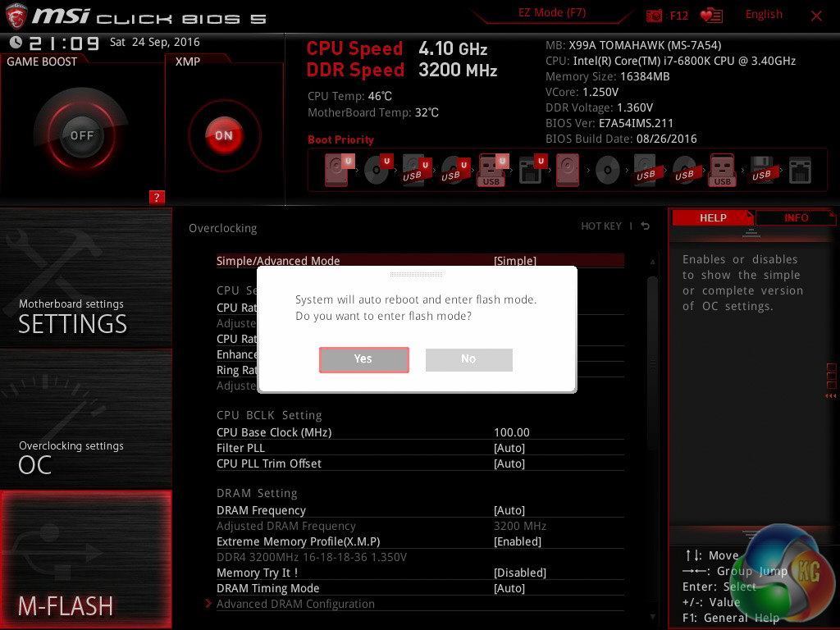Change Simple/Advanced Mode from [Simple]

coord(420,260)
